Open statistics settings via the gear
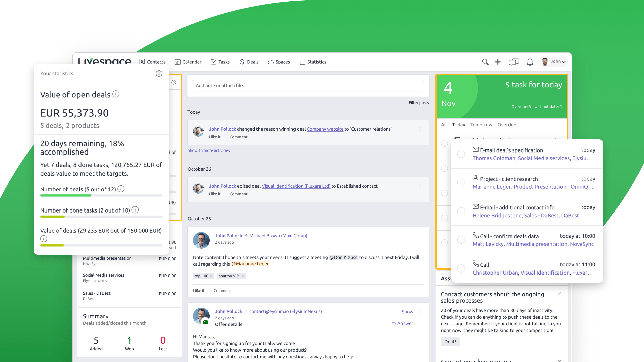Screen dimensions: 644x362 (159, 73)
